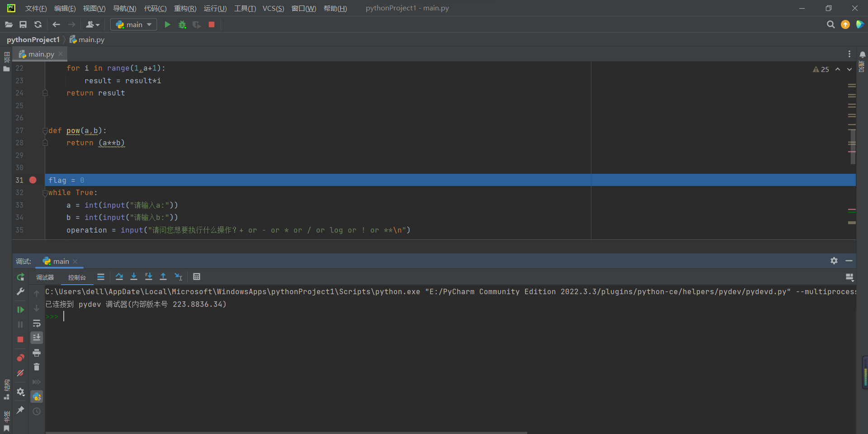Open the 文件(F) menu
This screenshot has height=434, width=868.
tap(36, 8)
